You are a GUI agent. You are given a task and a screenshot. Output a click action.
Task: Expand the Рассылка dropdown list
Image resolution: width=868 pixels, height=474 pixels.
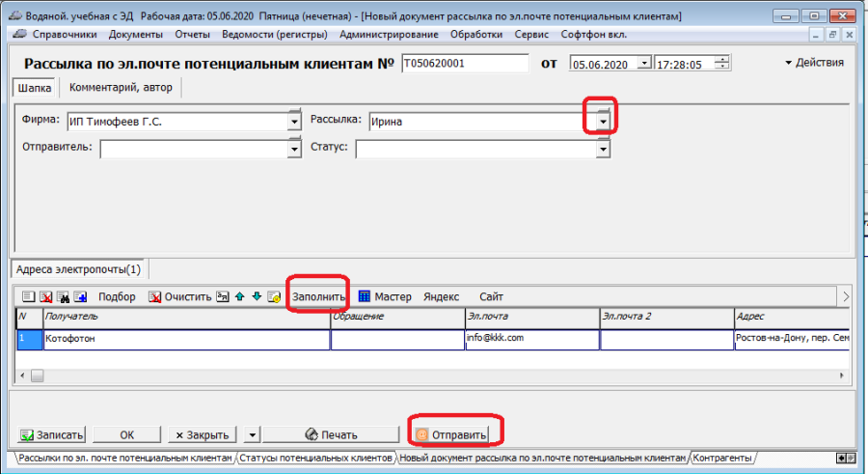point(603,122)
